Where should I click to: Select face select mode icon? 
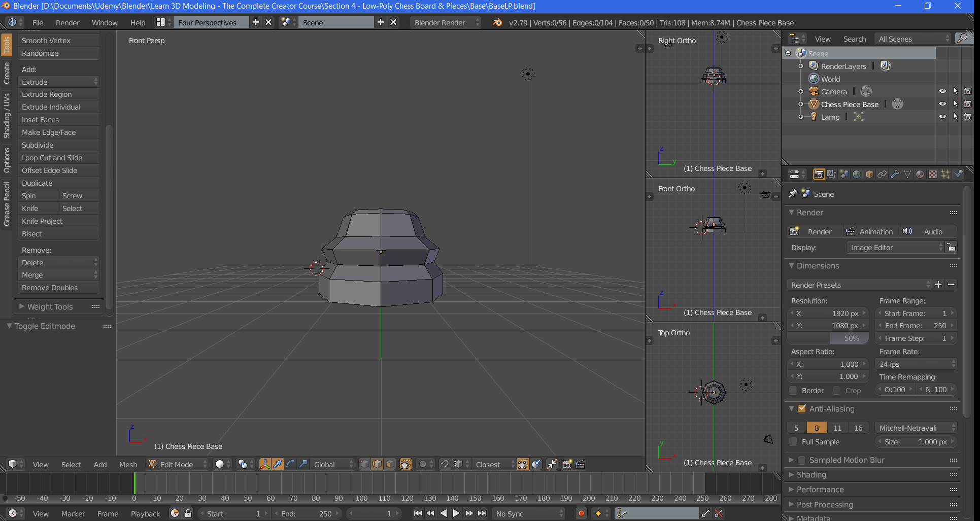click(389, 464)
